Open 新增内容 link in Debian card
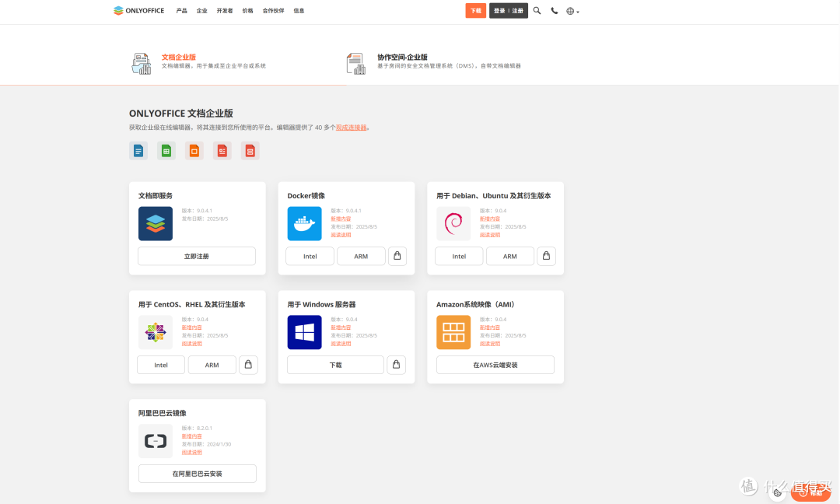The width and height of the screenshot is (840, 504). (x=490, y=219)
